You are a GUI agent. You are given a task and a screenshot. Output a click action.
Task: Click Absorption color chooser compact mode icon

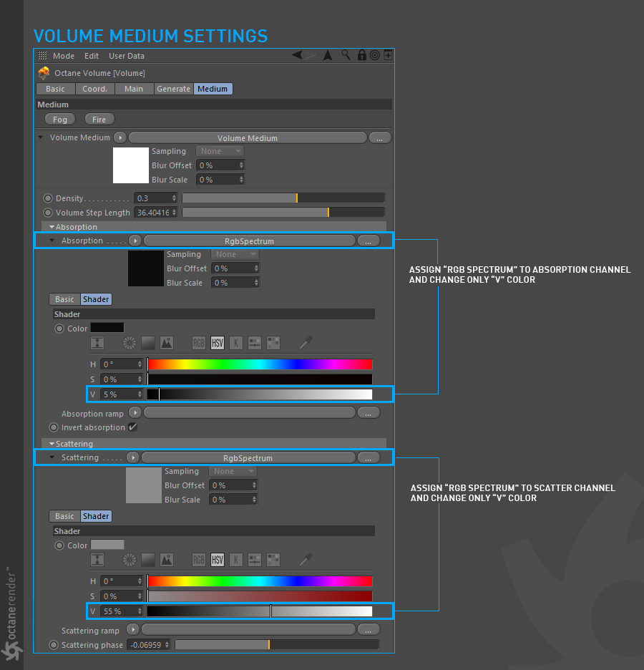97,343
